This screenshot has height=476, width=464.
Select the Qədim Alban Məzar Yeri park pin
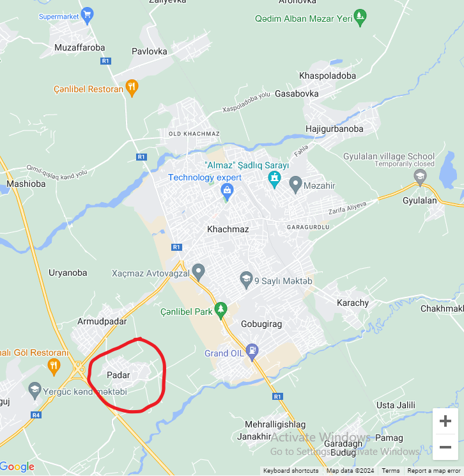tap(360, 18)
